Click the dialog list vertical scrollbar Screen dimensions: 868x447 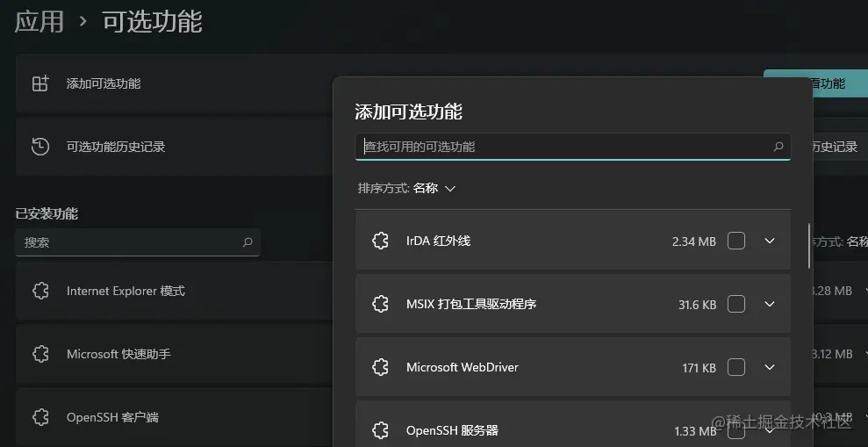[809, 246]
